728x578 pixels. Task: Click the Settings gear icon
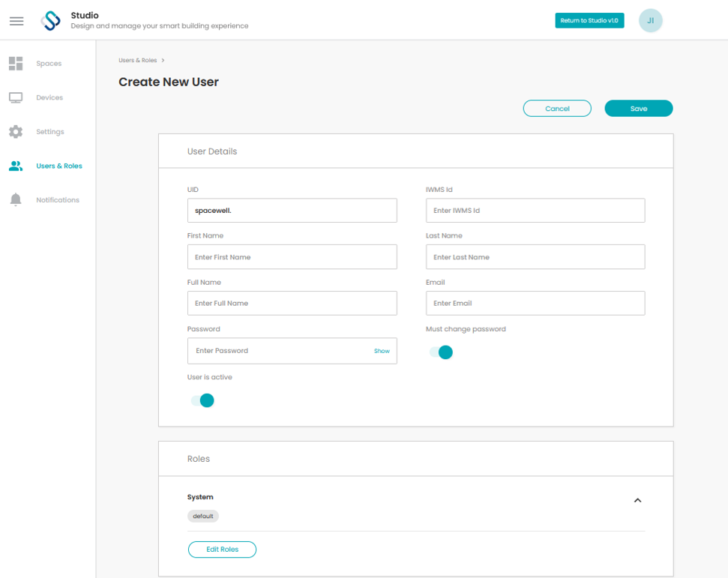point(16,132)
